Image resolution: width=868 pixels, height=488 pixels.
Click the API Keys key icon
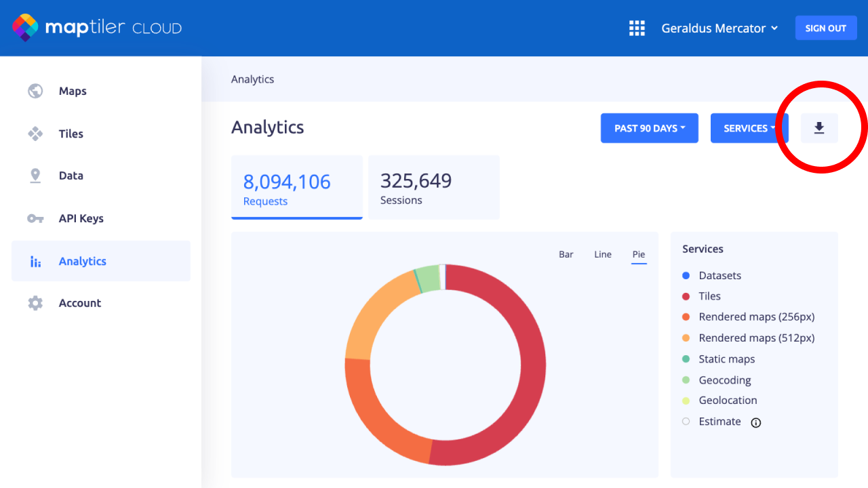click(35, 218)
